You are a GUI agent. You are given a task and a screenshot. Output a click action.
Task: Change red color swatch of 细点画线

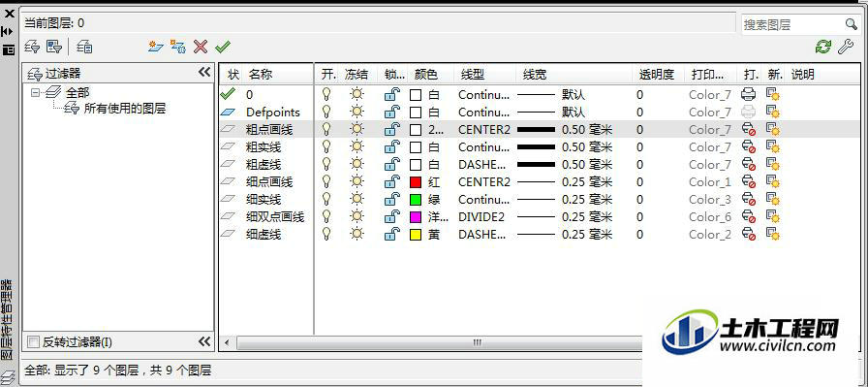(x=416, y=181)
